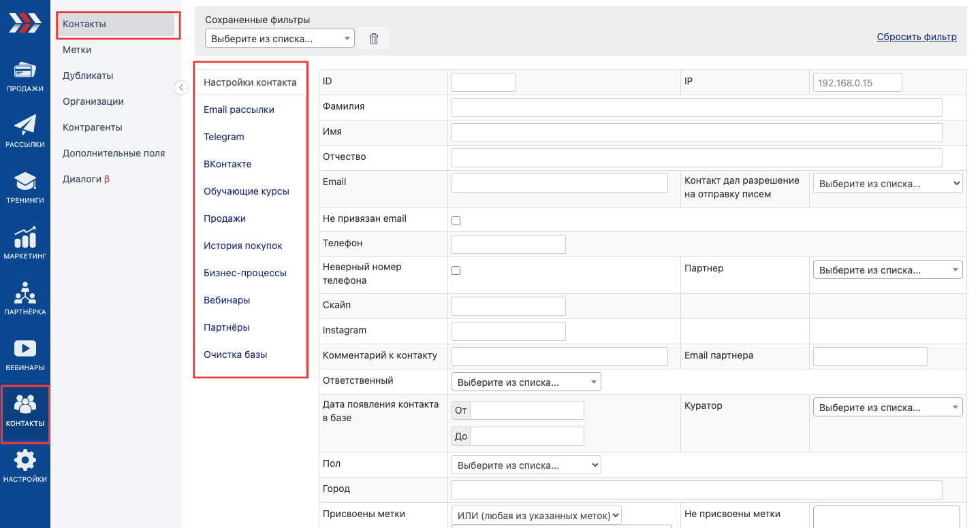Switch to Бизнес-процессы tab

(x=245, y=273)
